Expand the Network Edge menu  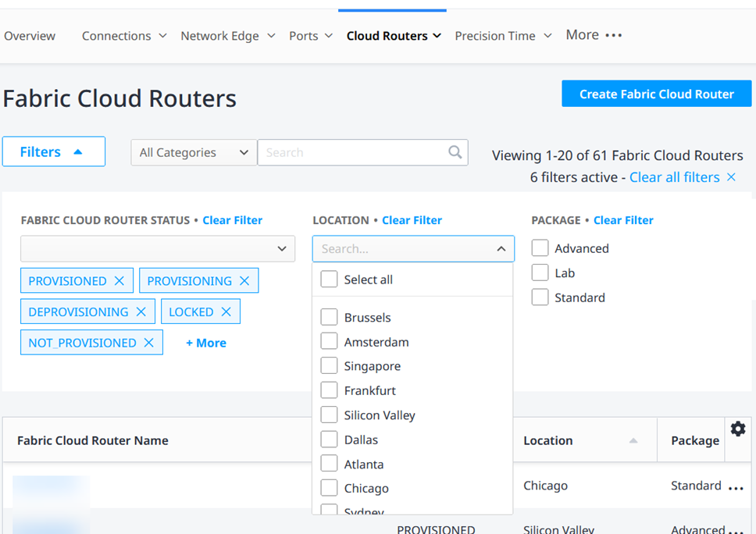click(x=227, y=36)
